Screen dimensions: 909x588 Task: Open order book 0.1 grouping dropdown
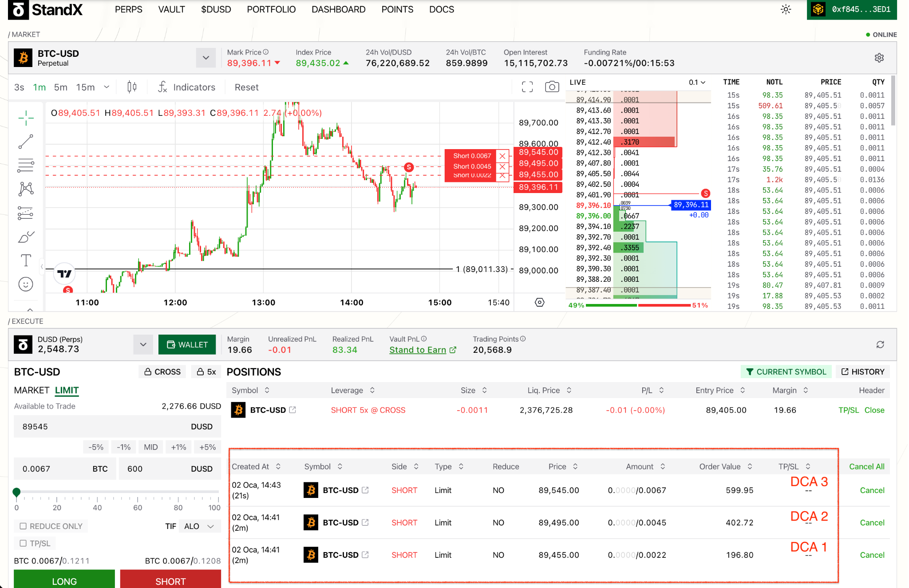[697, 83]
